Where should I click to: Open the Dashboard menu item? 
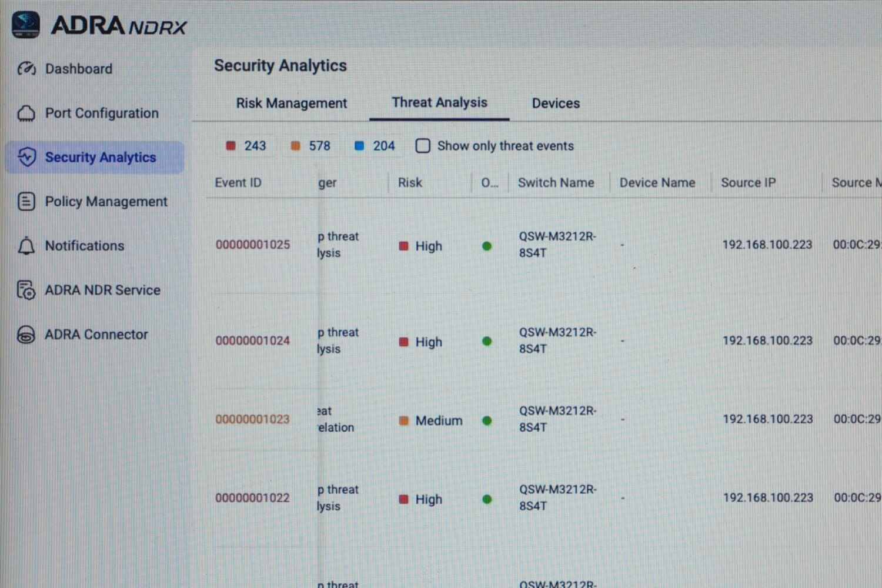click(79, 69)
